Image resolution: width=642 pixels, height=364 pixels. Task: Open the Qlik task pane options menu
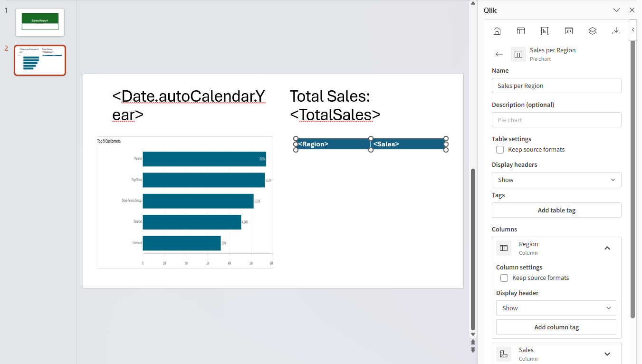pos(616,10)
